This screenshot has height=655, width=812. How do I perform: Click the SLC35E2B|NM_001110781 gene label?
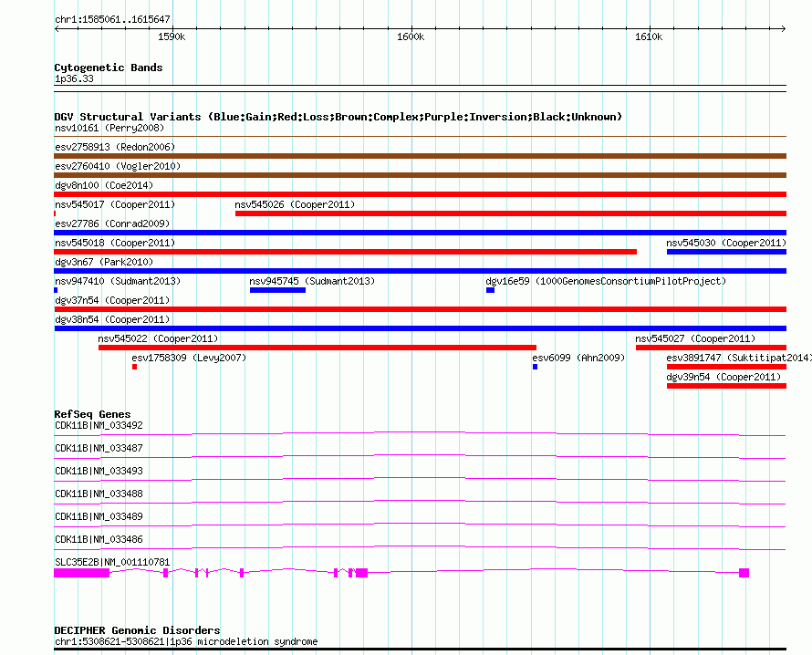(112, 562)
